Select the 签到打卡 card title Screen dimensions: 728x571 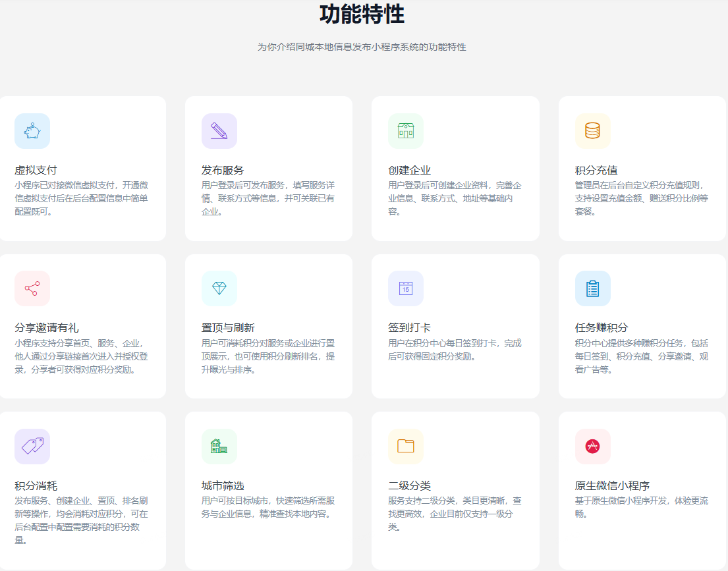coord(410,328)
